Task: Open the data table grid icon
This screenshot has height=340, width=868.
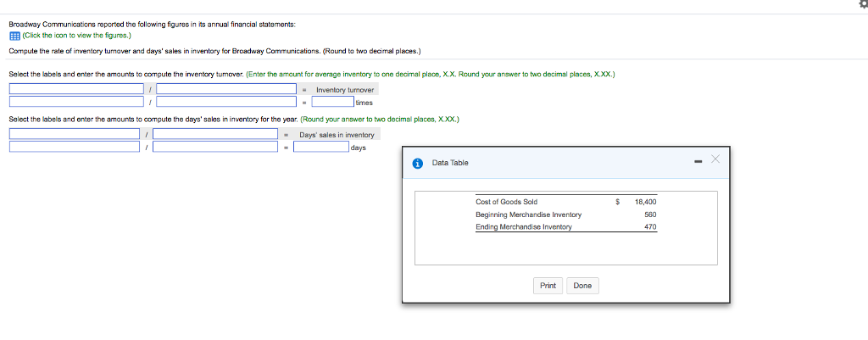Action: tap(15, 36)
